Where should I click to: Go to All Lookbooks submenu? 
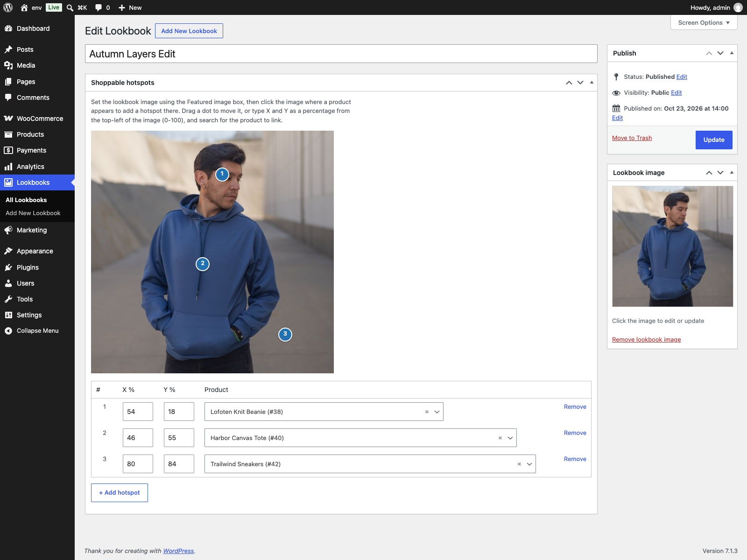(26, 200)
